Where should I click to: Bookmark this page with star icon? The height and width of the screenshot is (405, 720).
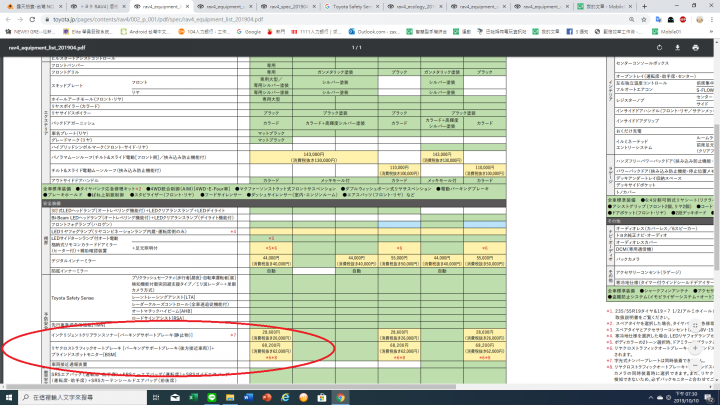pyautogui.click(x=644, y=20)
